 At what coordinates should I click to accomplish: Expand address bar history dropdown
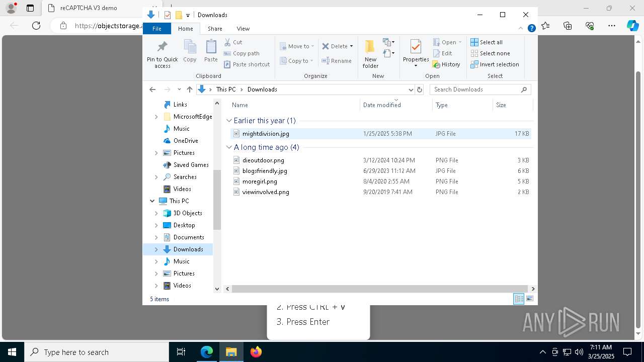[x=411, y=89]
